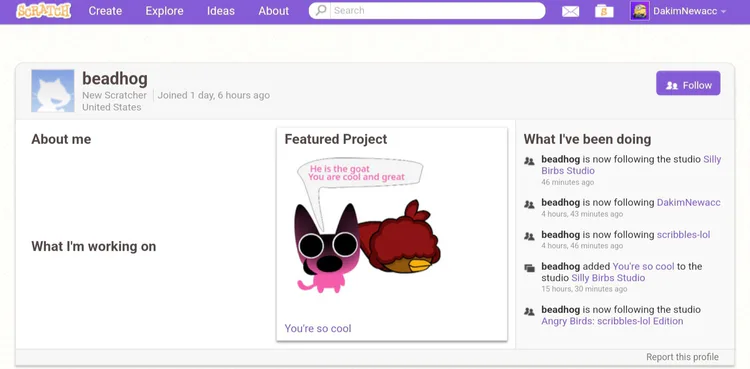Open the DakimNewacc profile link in activity

pos(688,202)
